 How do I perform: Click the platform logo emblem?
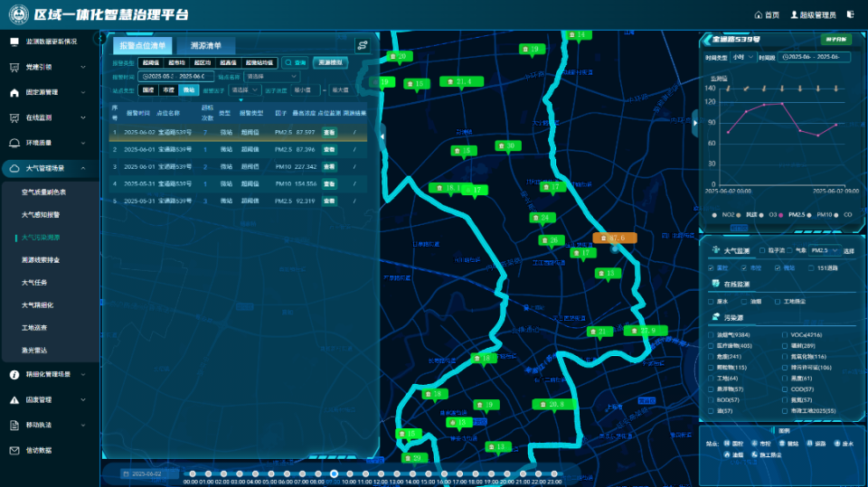coord(18,14)
